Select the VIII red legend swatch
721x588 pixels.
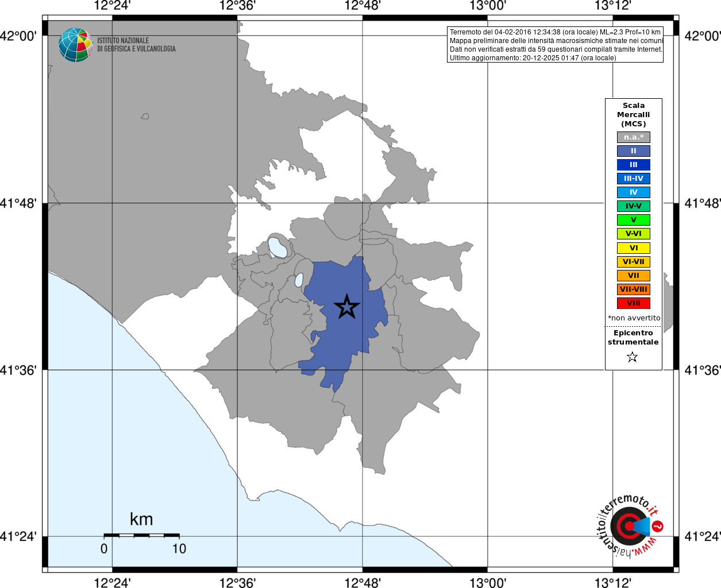pos(634,303)
